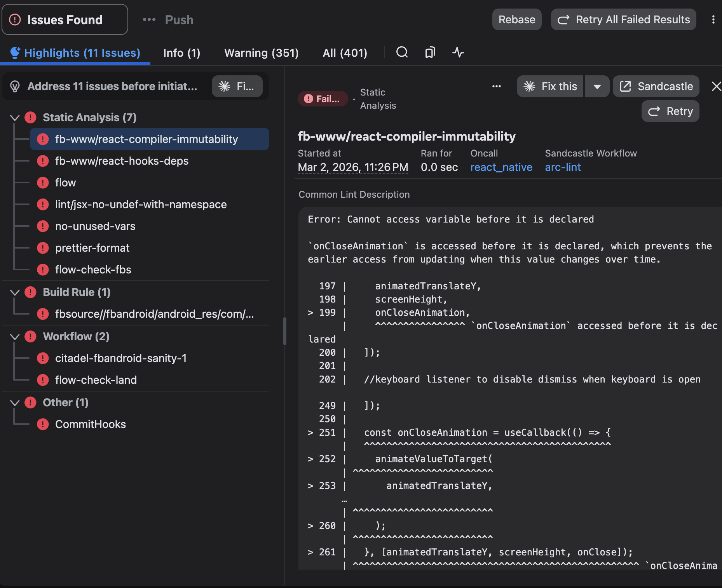Screen dimensions: 722x588
Task: Click Retry All Failed Results
Action: (x=623, y=19)
